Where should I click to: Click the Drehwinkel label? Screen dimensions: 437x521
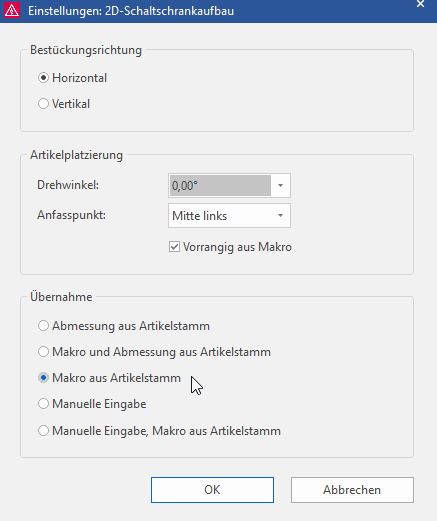coord(68,185)
